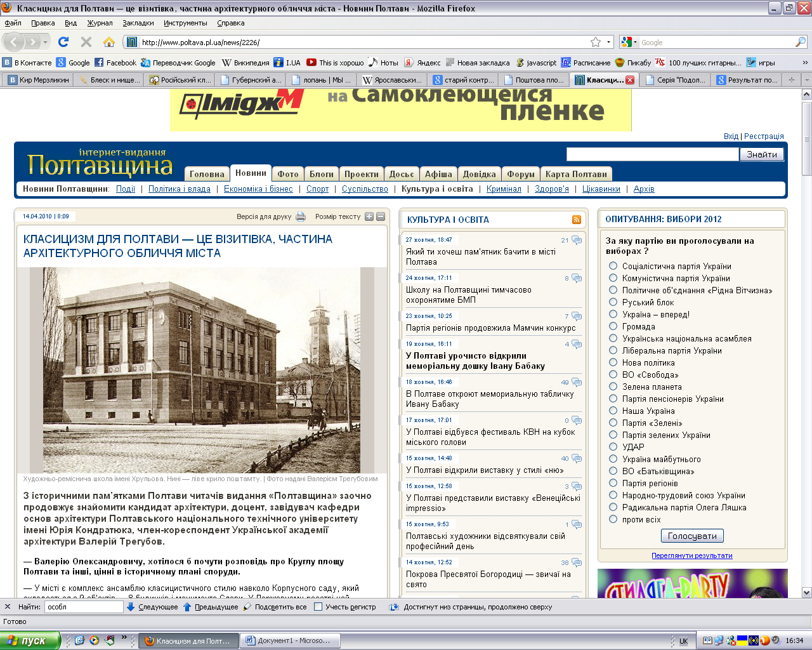
Task: Open comments icon for the 27 жовтня news item
Action: 577,240
